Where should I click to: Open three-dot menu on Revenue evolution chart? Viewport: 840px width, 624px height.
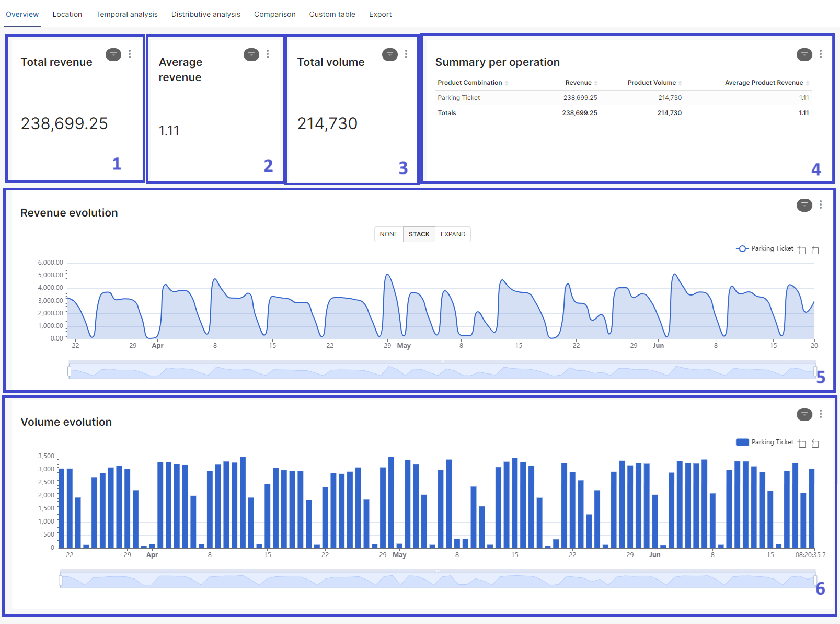coord(821,205)
